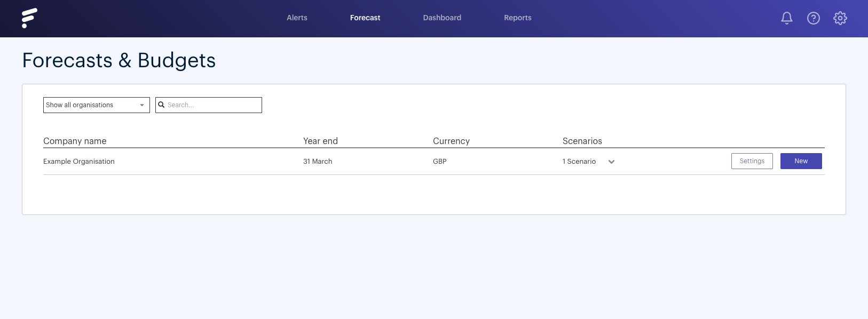Click the Settings button for Example Organisation

pyautogui.click(x=752, y=161)
